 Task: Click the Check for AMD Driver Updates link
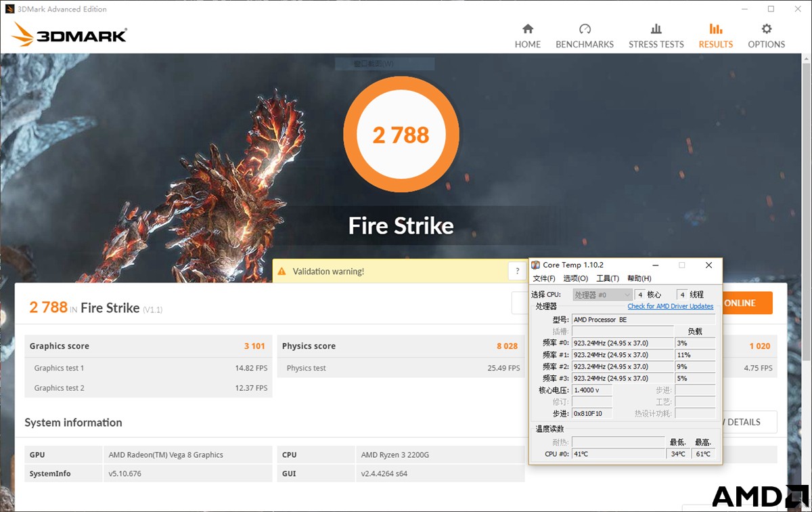[671, 306]
